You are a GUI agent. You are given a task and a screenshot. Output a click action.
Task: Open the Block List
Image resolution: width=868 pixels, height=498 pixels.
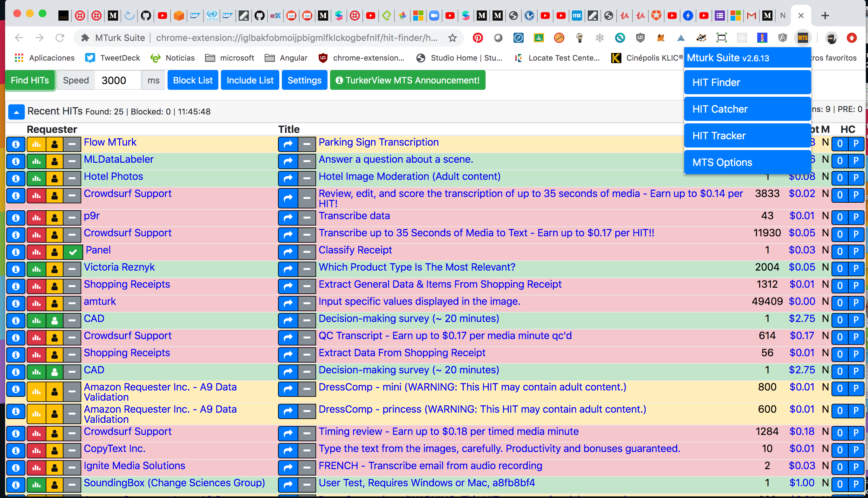coord(193,80)
